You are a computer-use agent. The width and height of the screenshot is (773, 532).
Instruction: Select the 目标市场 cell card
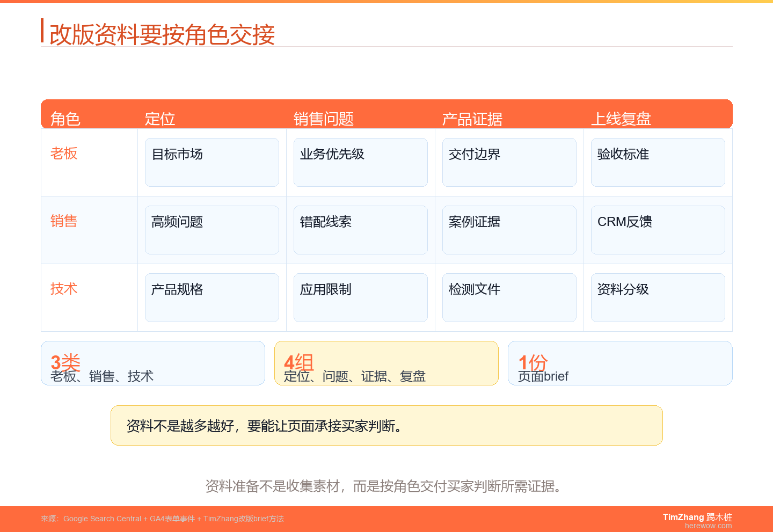tap(212, 163)
